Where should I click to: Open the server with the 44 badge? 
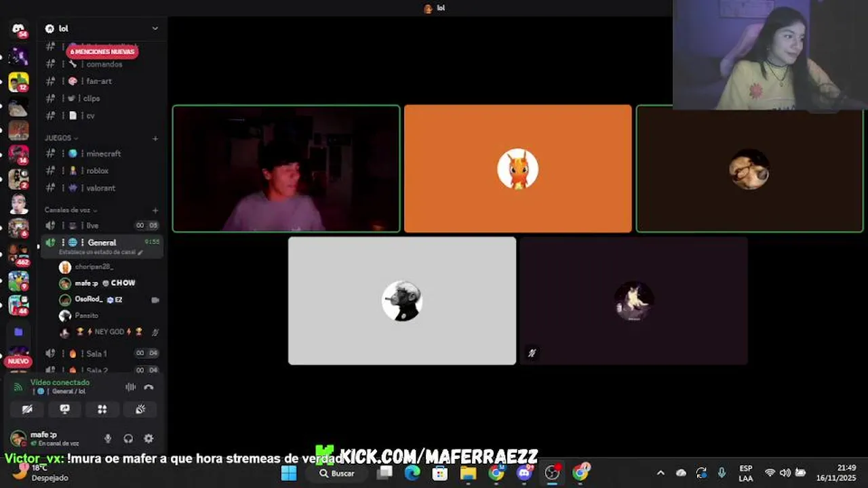18,304
